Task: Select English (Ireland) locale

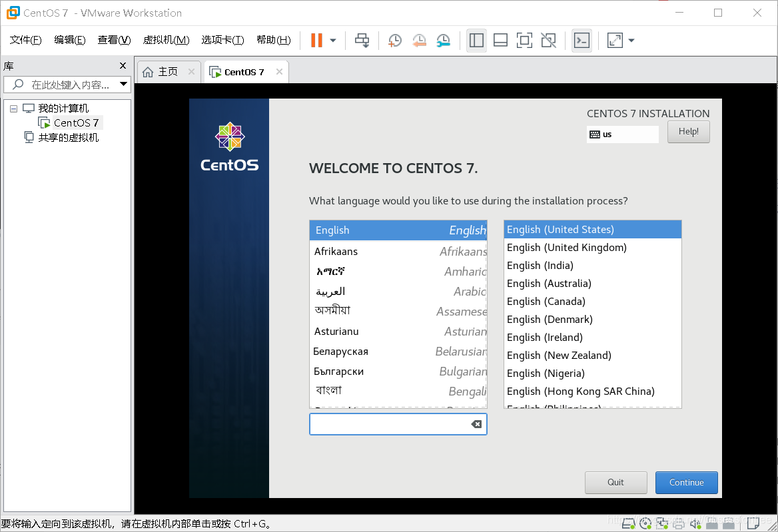Action: (592, 337)
